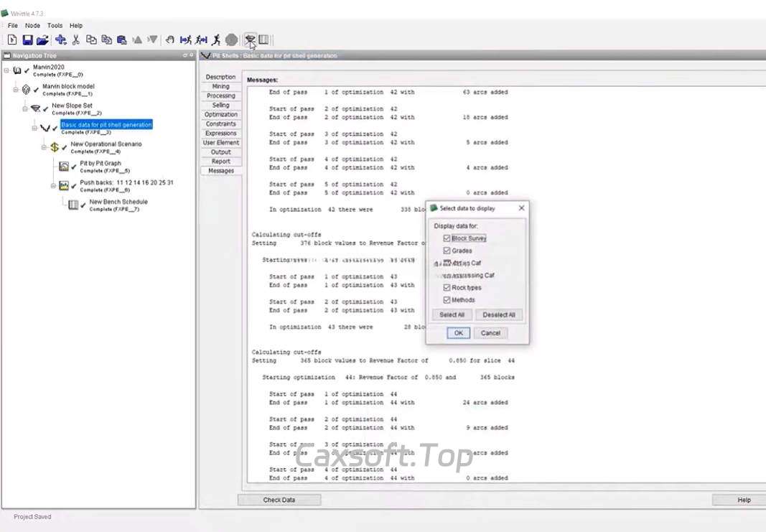Confirm the dialog with OK
Screen dimensions: 766x532
tap(458, 333)
